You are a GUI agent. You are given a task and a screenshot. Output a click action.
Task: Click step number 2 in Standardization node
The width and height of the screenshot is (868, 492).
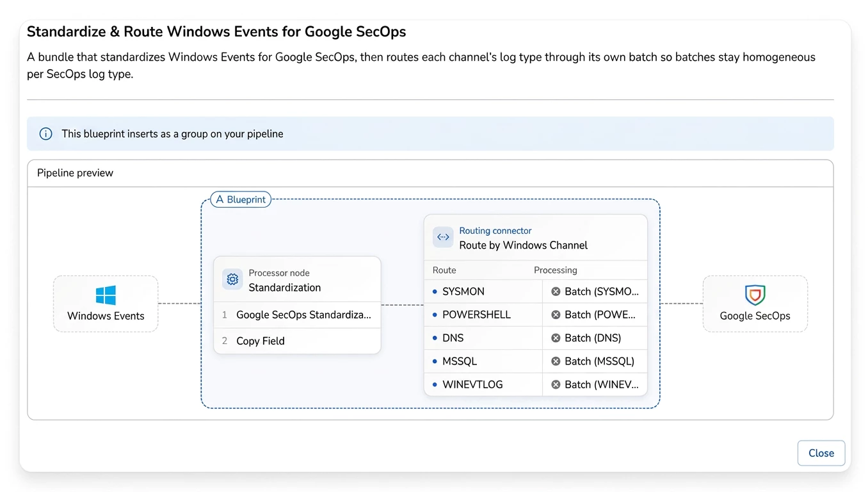[225, 341]
